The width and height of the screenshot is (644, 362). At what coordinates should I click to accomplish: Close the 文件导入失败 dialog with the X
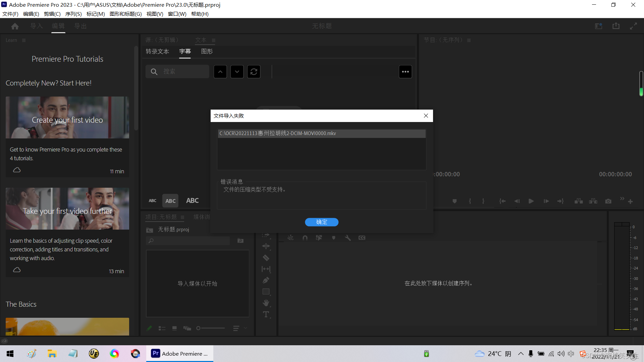point(426,116)
